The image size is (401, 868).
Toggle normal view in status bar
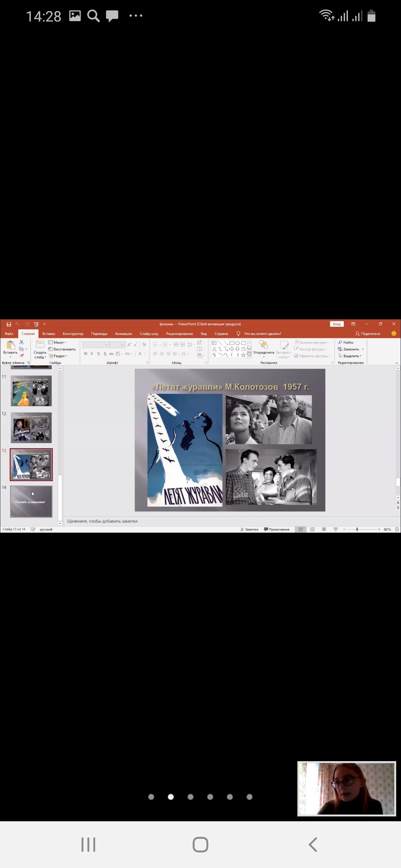tap(301, 529)
